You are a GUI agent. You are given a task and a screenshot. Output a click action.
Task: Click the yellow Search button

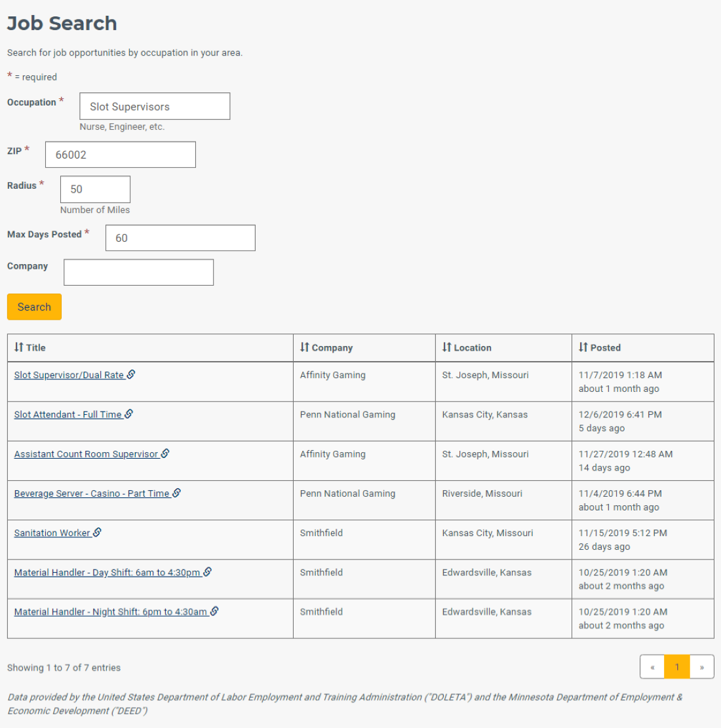click(x=34, y=307)
